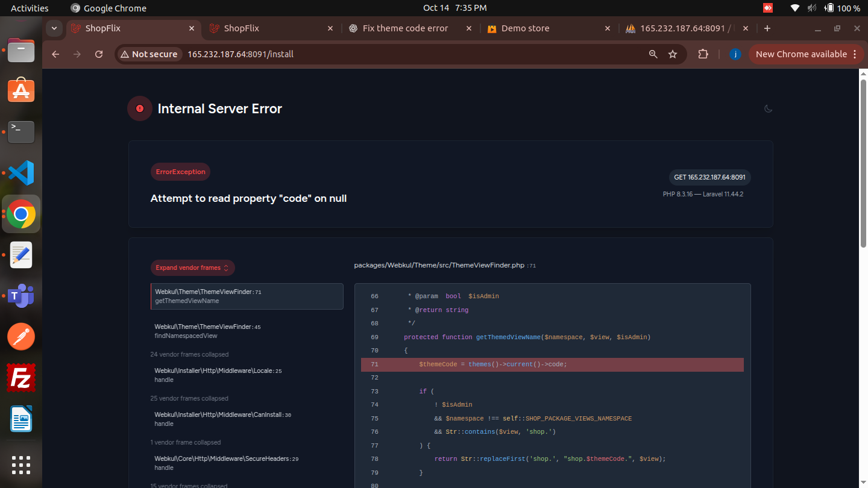Open the Chrome extensions puzzle icon
The width and height of the screenshot is (868, 488).
coord(703,54)
